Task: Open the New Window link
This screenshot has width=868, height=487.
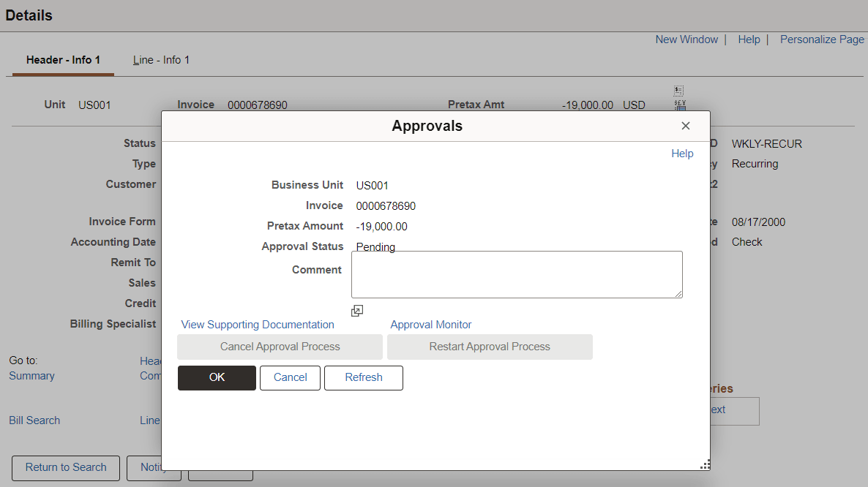Action: coord(686,39)
